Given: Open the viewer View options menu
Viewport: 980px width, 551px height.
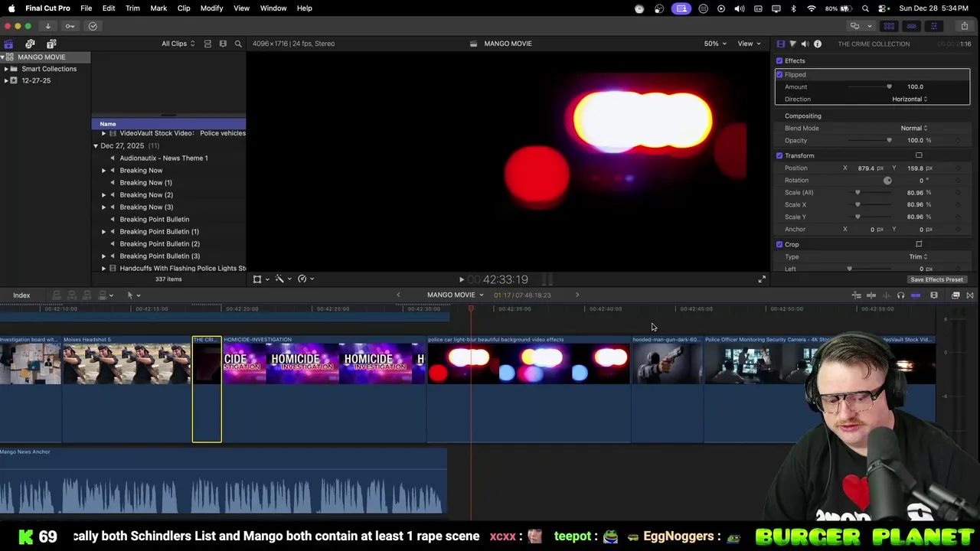Looking at the screenshot, I should (x=748, y=44).
